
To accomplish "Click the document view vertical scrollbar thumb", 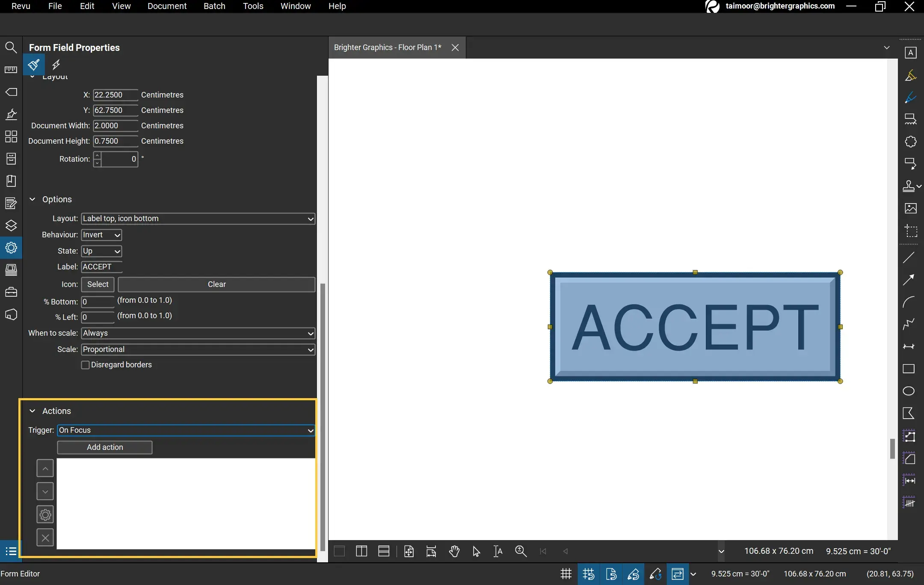I will [892, 449].
